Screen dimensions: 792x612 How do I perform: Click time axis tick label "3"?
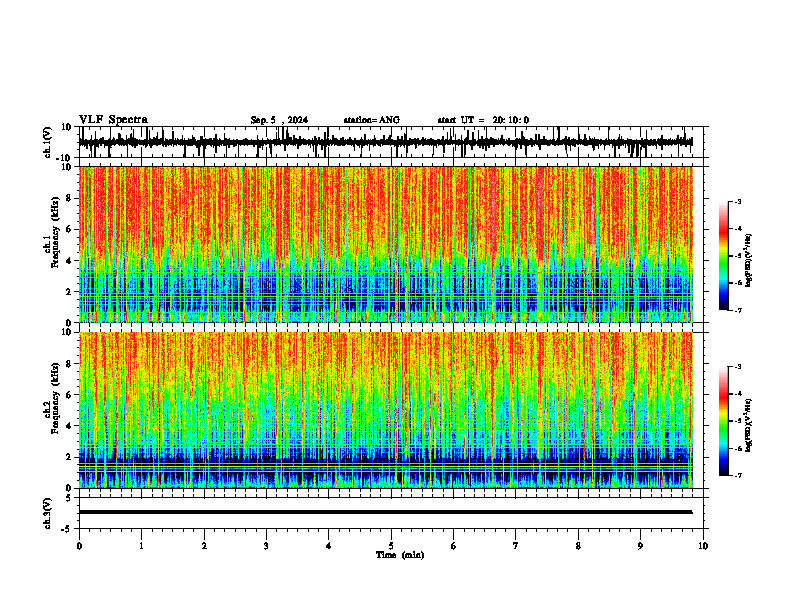266,546
